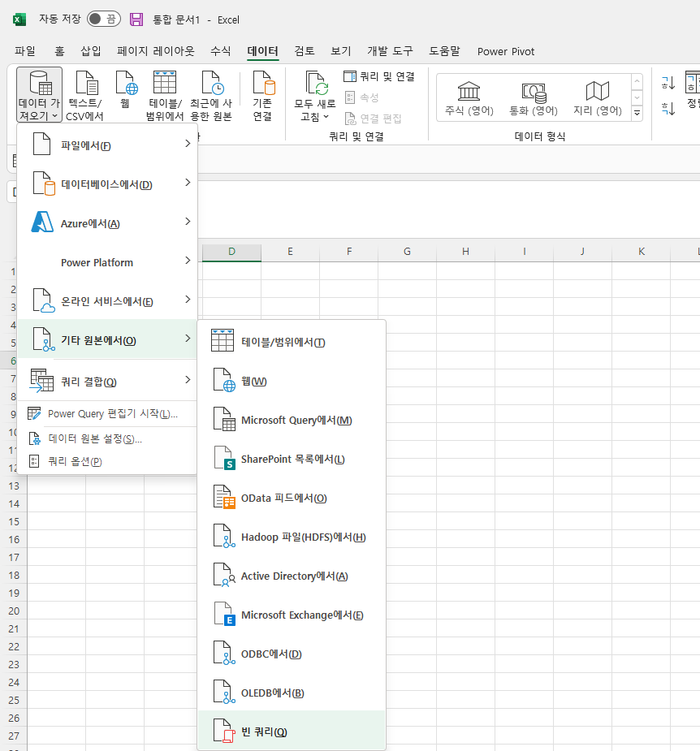Select the 기타 원본에서 menu item
This screenshot has width=700, height=751.
click(107, 339)
